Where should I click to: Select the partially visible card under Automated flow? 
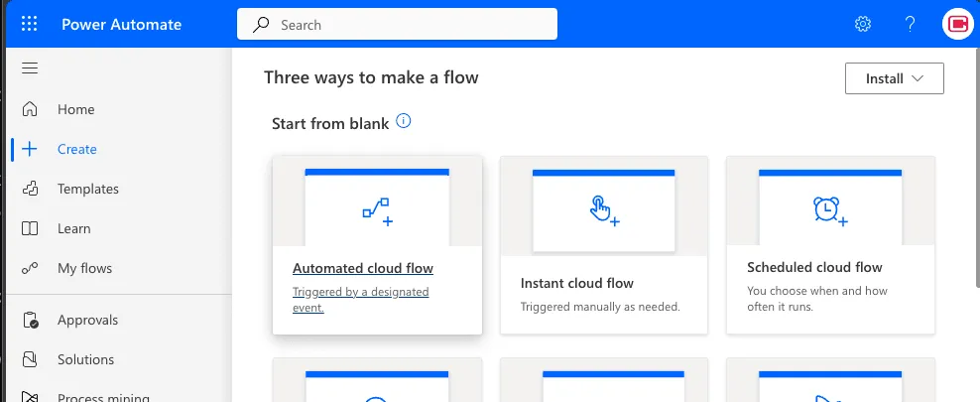(x=378, y=379)
